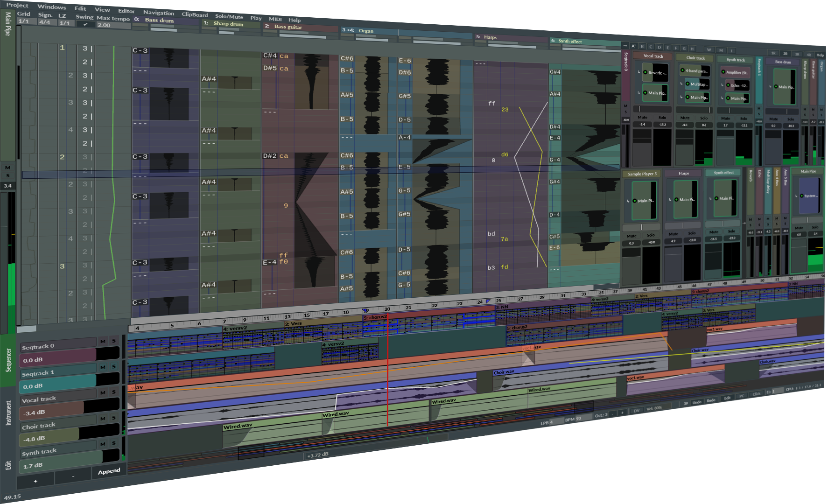Toggle the Swing checkbox

tap(85, 24)
